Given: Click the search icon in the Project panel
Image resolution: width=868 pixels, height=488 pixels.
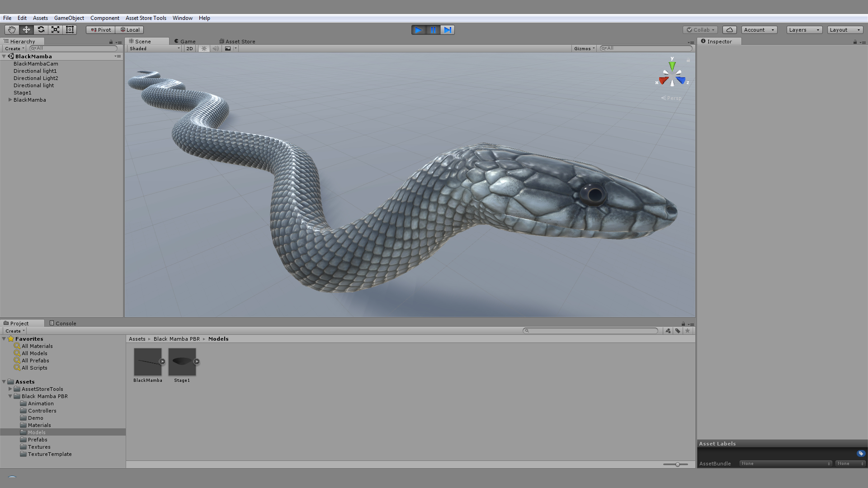Looking at the screenshot, I should click(x=527, y=330).
